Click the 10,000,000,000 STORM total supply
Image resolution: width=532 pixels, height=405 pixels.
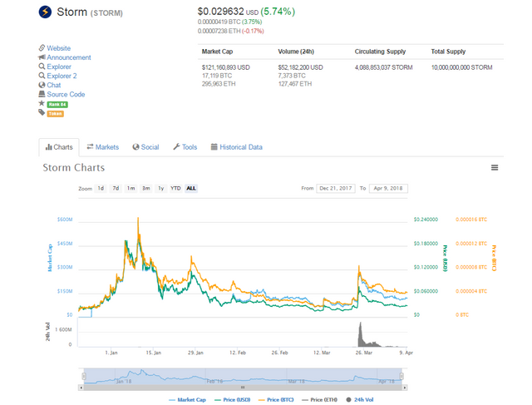462,67
